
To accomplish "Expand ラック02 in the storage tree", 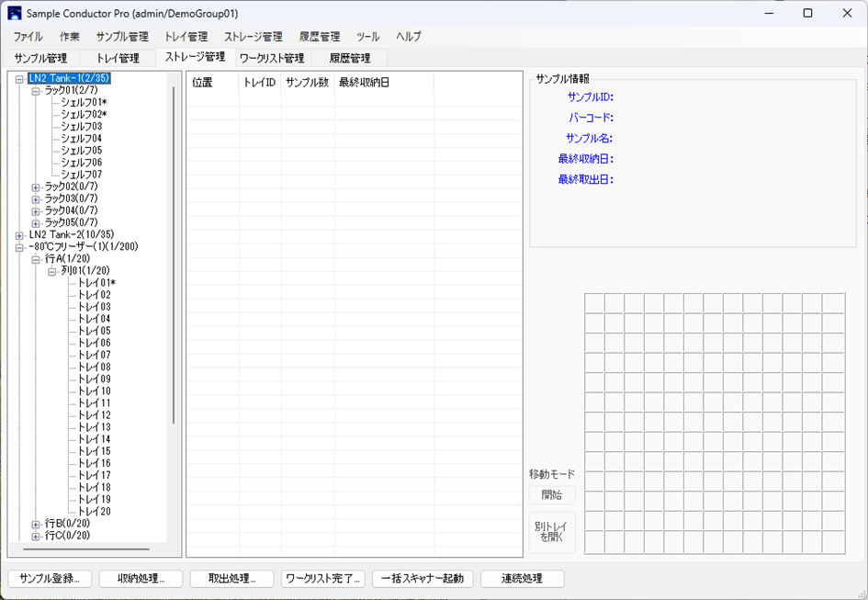I will pyautogui.click(x=36, y=187).
